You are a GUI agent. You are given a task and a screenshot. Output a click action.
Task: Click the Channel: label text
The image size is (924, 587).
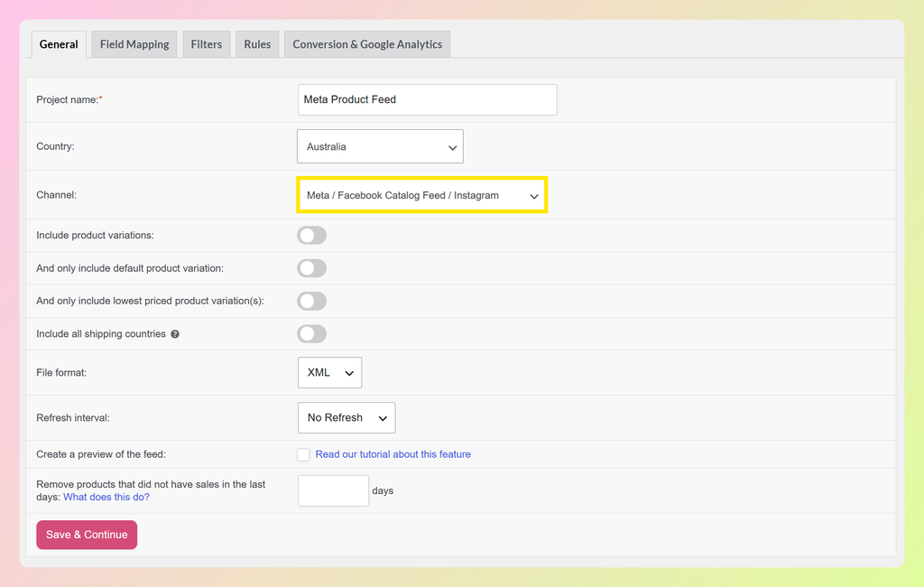click(57, 195)
